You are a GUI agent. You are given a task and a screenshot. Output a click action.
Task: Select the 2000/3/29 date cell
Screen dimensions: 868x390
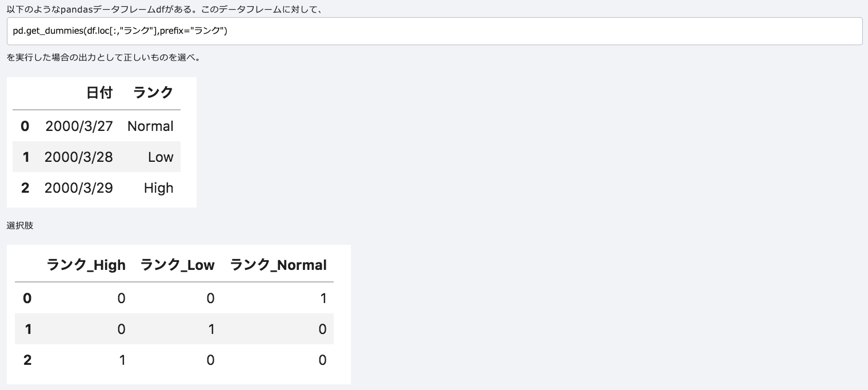(x=79, y=188)
